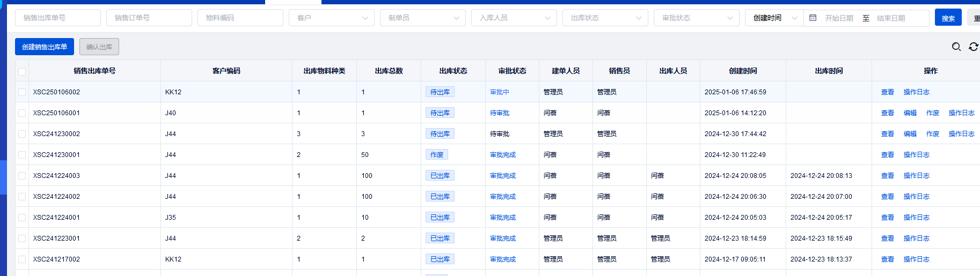Click 作废 for XSC250106001
The image size is (980, 276).
point(933,113)
